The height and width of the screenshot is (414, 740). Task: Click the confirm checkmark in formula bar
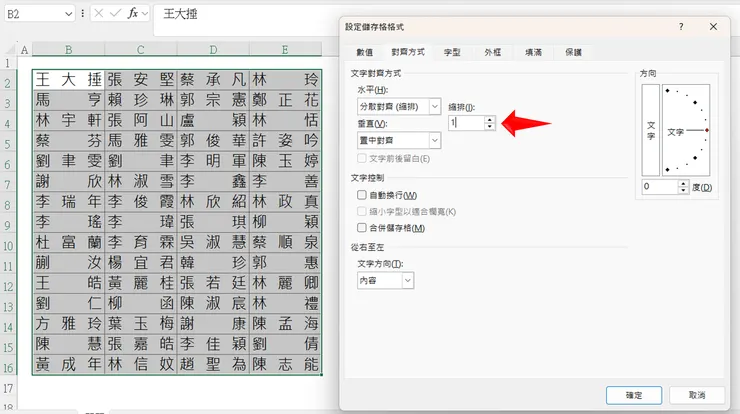point(115,14)
